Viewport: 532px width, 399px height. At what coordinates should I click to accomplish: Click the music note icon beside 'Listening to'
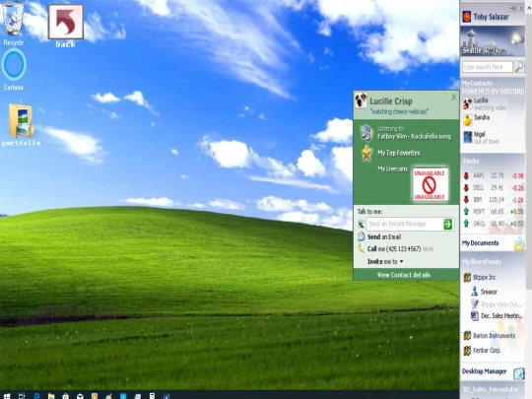pos(366,133)
